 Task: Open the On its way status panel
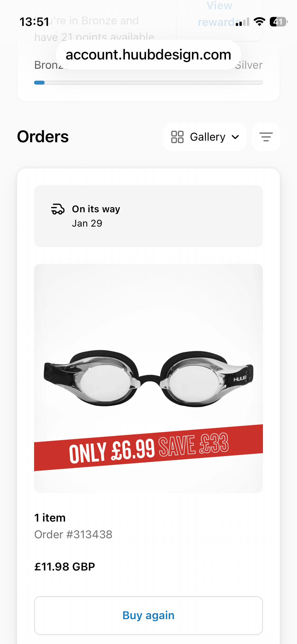(x=148, y=216)
